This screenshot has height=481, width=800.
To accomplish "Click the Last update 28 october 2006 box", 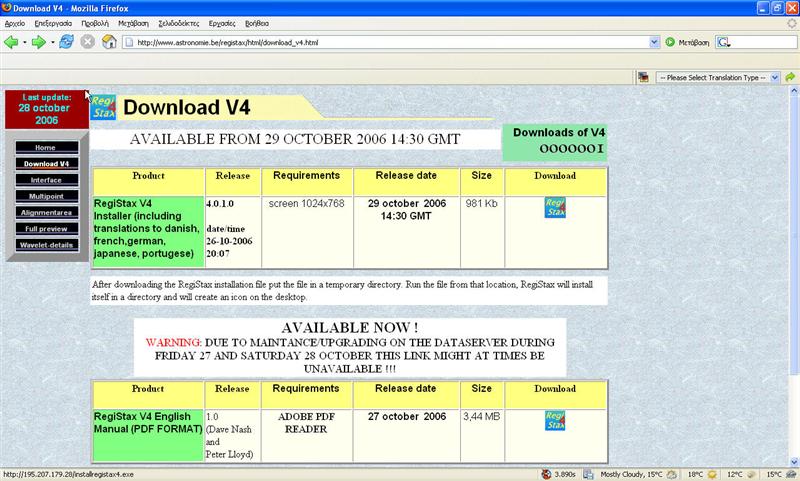I will [46, 109].
